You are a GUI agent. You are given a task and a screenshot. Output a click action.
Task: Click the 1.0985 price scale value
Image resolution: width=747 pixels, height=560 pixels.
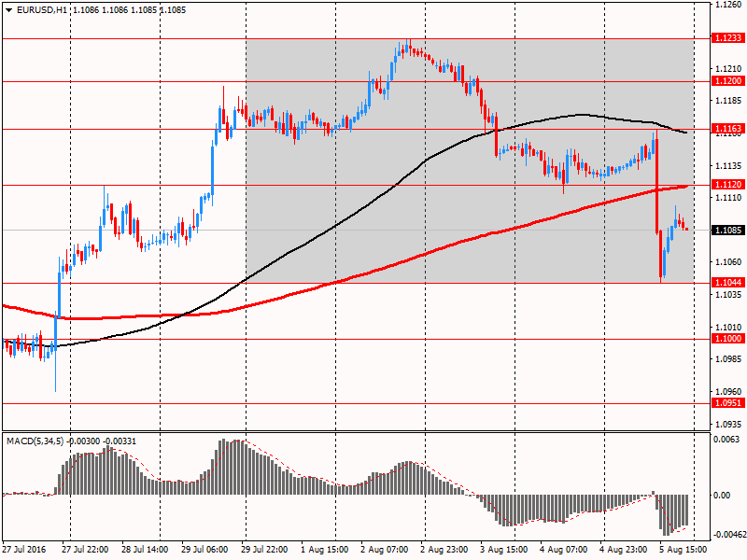point(729,358)
